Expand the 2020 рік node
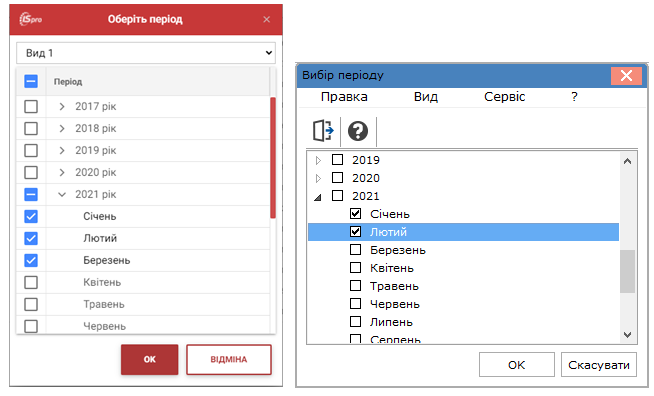The image size is (654, 396). tap(62, 172)
